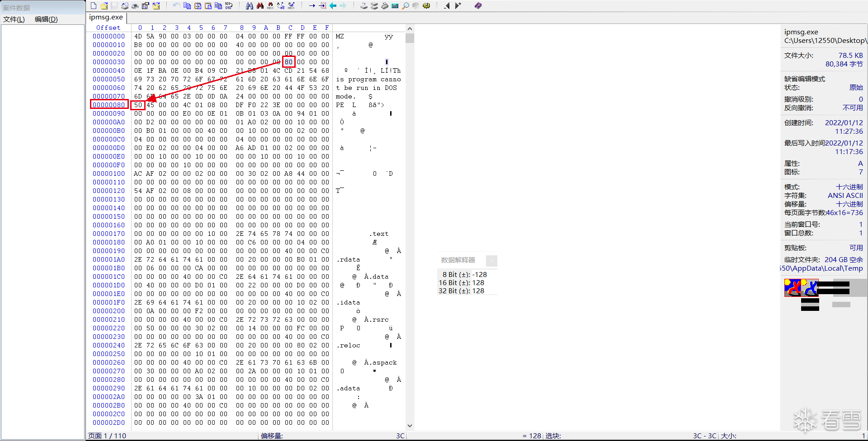Click the 80,384 字节 file size
Viewport: 868px width, 441px height.
click(844, 64)
